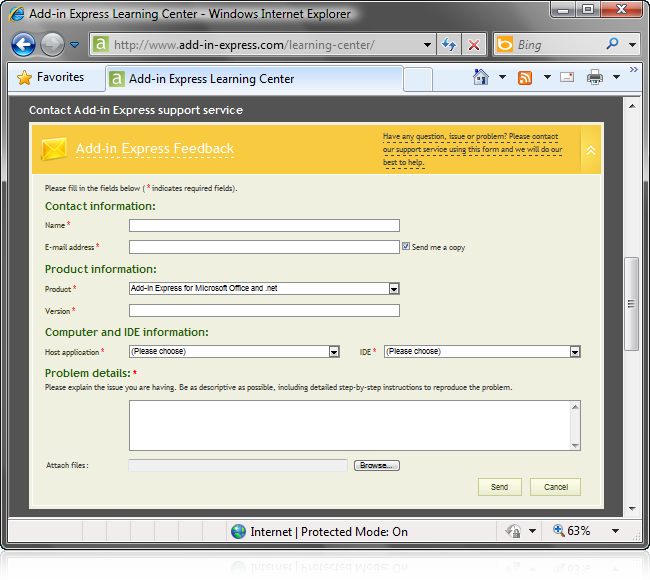Click the RSS feeds icon

525,78
